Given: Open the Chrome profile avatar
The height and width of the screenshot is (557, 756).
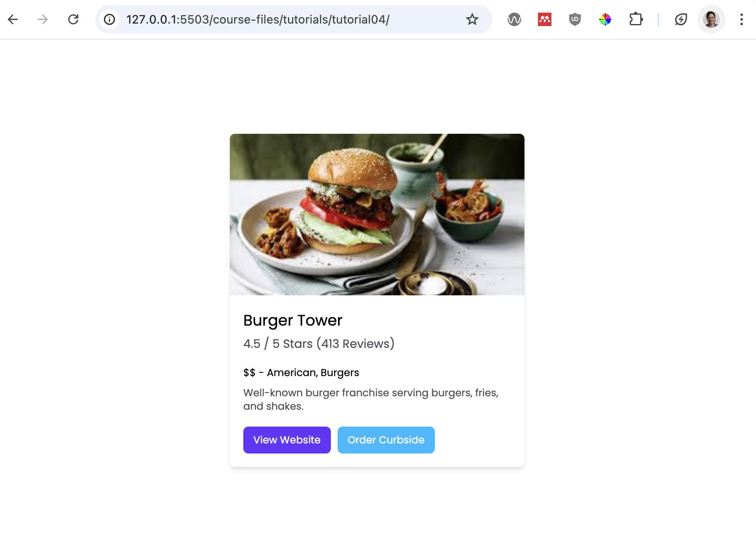Looking at the screenshot, I should (711, 19).
